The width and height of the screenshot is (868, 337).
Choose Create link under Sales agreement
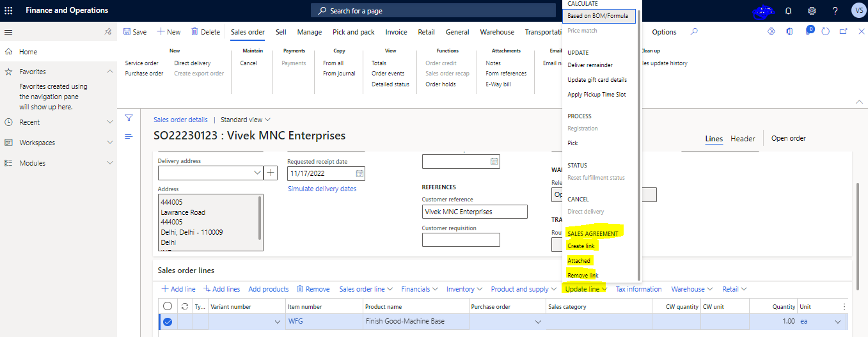581,246
